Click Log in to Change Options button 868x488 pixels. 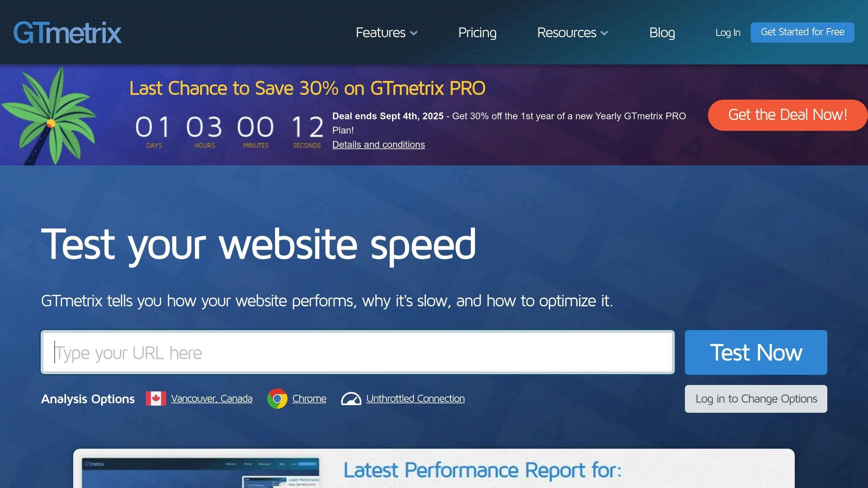[x=756, y=399]
